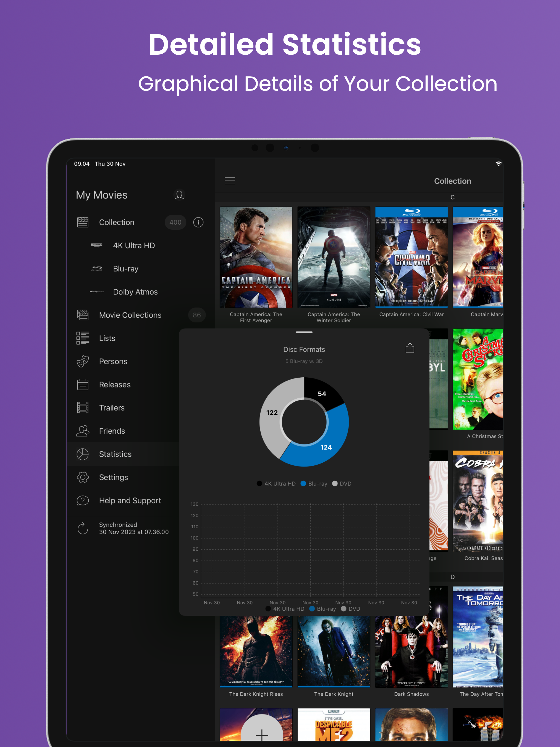The width and height of the screenshot is (560, 747).
Task: Click the synchronize refresh icon
Action: coord(83,529)
